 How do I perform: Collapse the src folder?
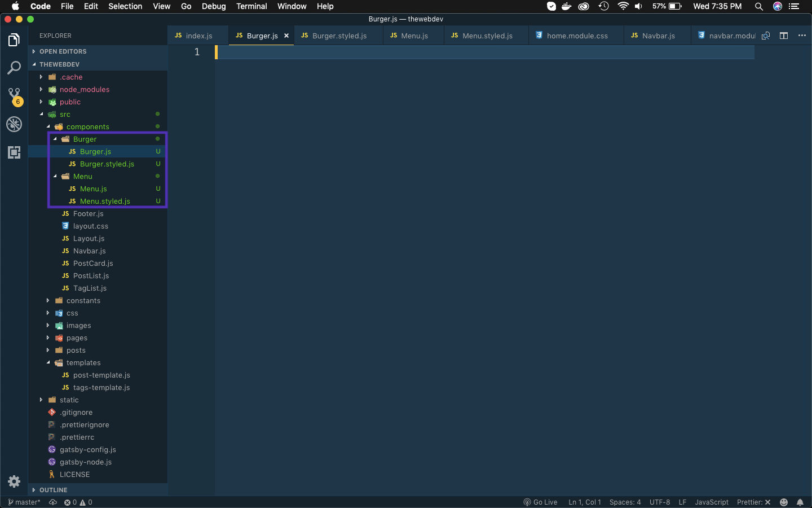point(98,114)
